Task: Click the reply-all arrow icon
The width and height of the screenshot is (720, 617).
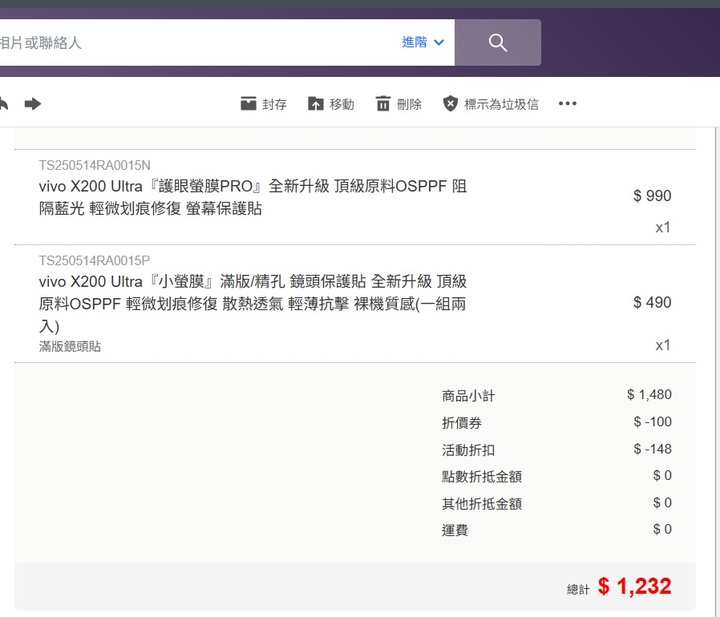Action: pos(3,104)
